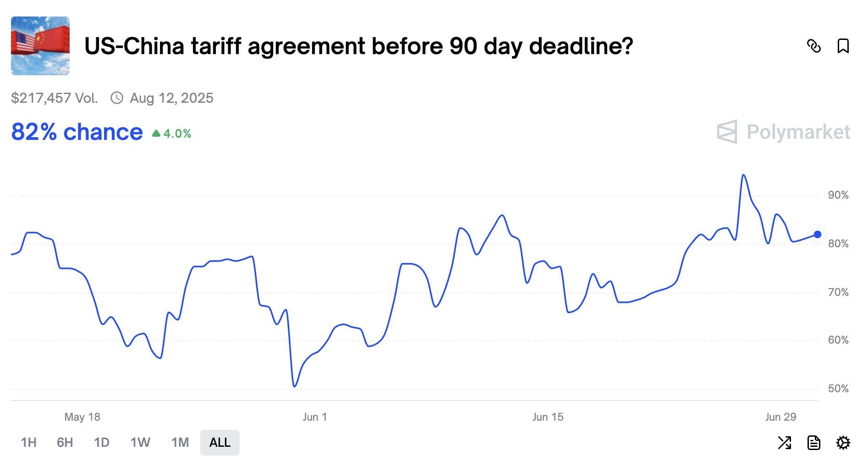Open the US-China flags market thumbnail
Image resolution: width=868 pixels, height=467 pixels.
click(40, 46)
